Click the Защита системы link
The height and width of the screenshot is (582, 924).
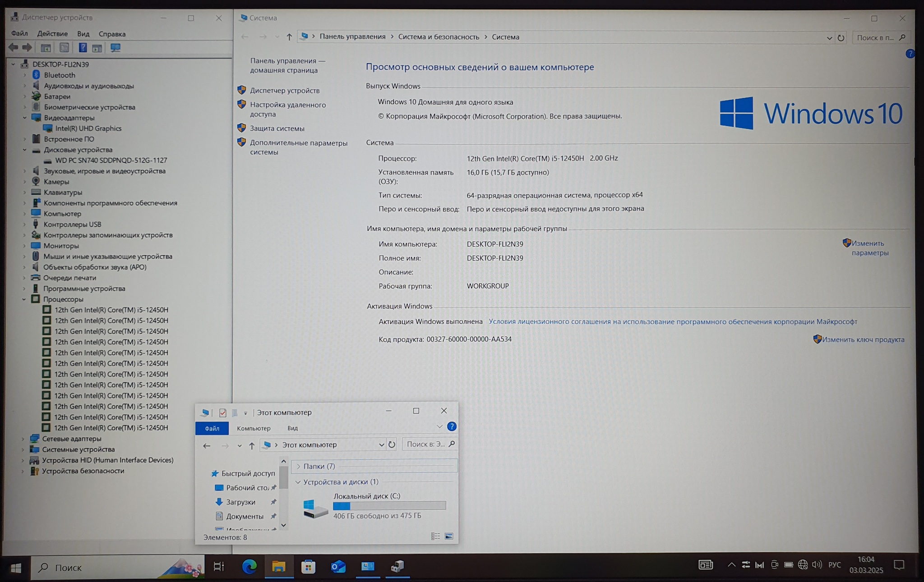(277, 128)
